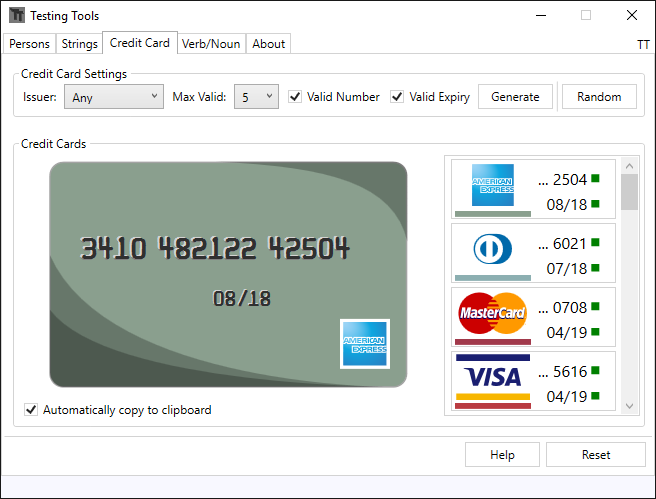The width and height of the screenshot is (656, 499).
Task: Open the Verb/Noun tab
Action: point(211,44)
